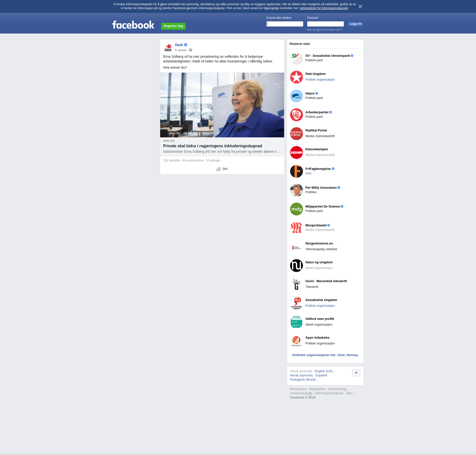The image size is (476, 455).
Task: Click the Natur og Ungdom logo
Action: pyautogui.click(x=297, y=266)
